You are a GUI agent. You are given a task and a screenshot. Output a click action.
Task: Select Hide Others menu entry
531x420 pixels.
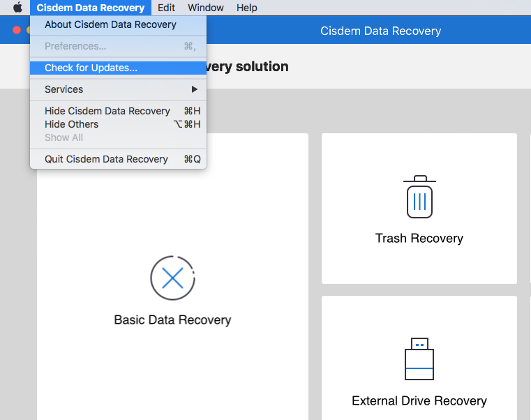pyautogui.click(x=118, y=124)
